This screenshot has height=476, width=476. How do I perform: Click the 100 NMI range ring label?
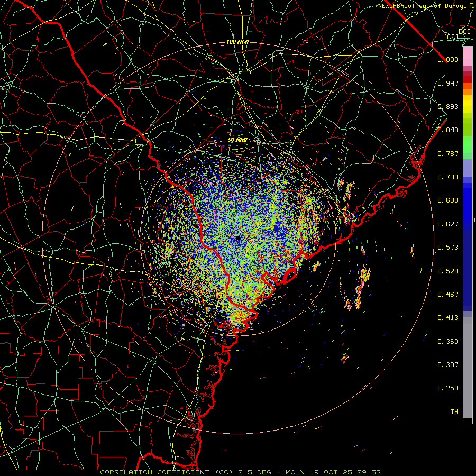point(237,42)
